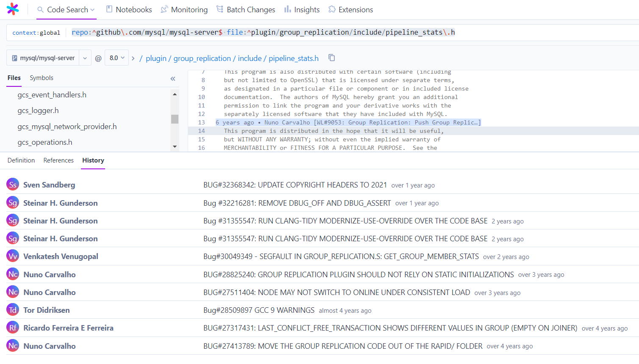Click Tor Didriksen's avatar icon
The height and width of the screenshot is (364, 639).
13,310
